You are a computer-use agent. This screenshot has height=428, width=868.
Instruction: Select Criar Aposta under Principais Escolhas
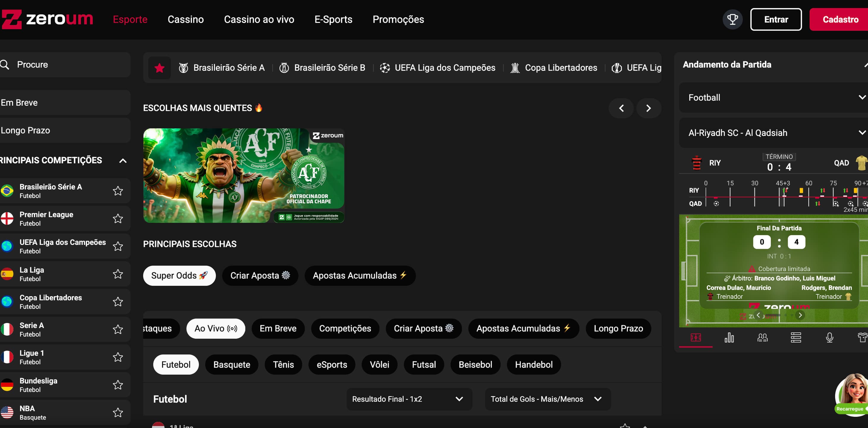tap(260, 276)
